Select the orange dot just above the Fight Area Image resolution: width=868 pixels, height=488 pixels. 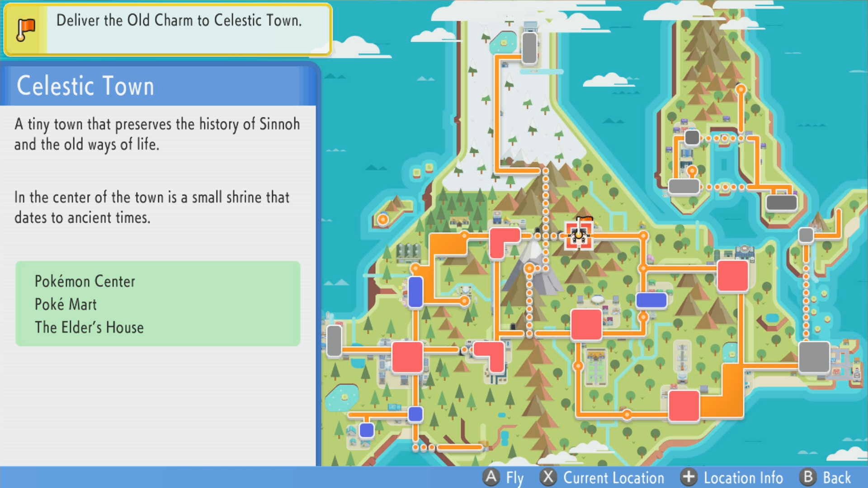click(x=692, y=171)
